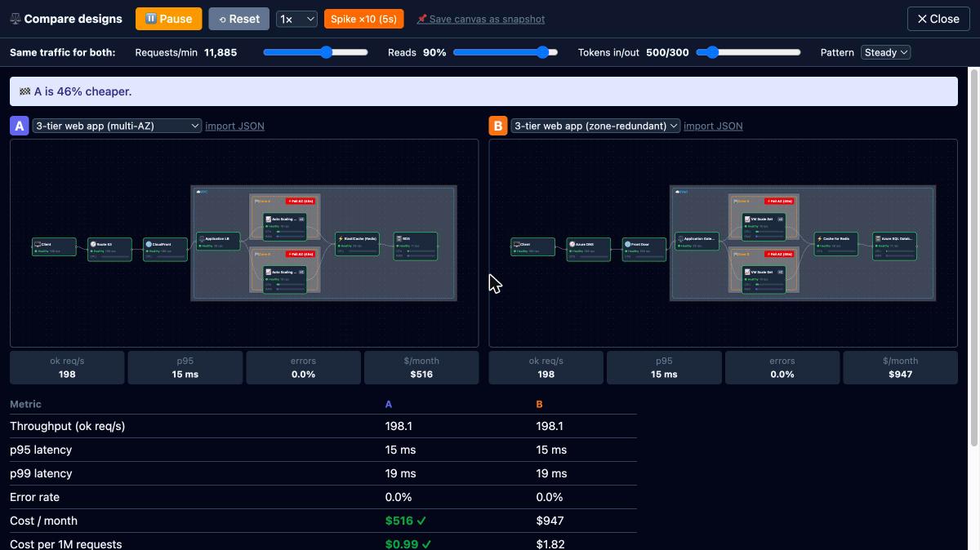The image size is (980, 550).
Task: Fail the Zone B AZ in design A
Action: 301,254
